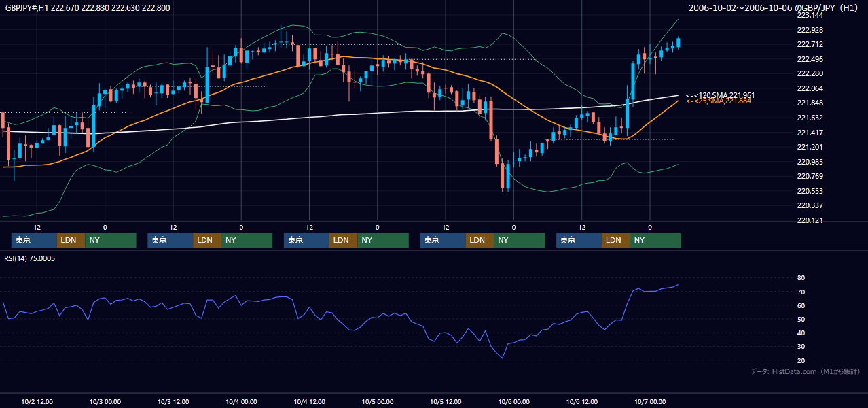Image resolution: width=868 pixels, height=408 pixels.
Task: Click RSI scale value 40
Action: tap(801, 333)
